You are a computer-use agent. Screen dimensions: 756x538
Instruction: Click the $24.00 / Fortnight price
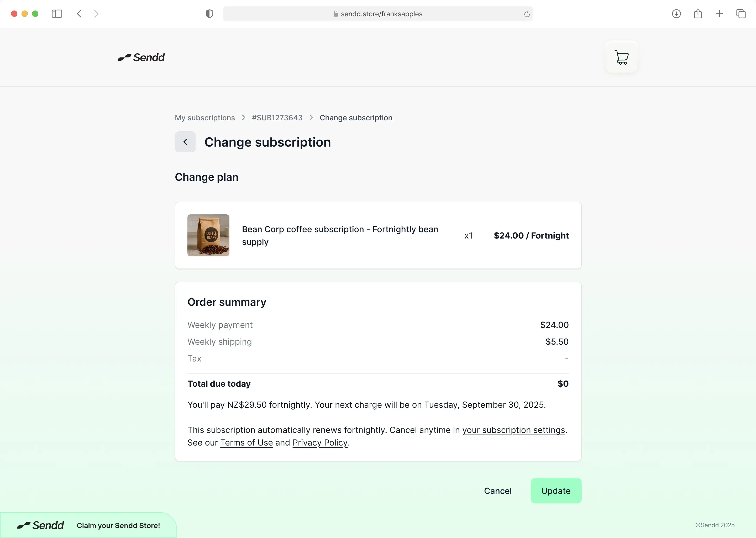[x=531, y=236]
